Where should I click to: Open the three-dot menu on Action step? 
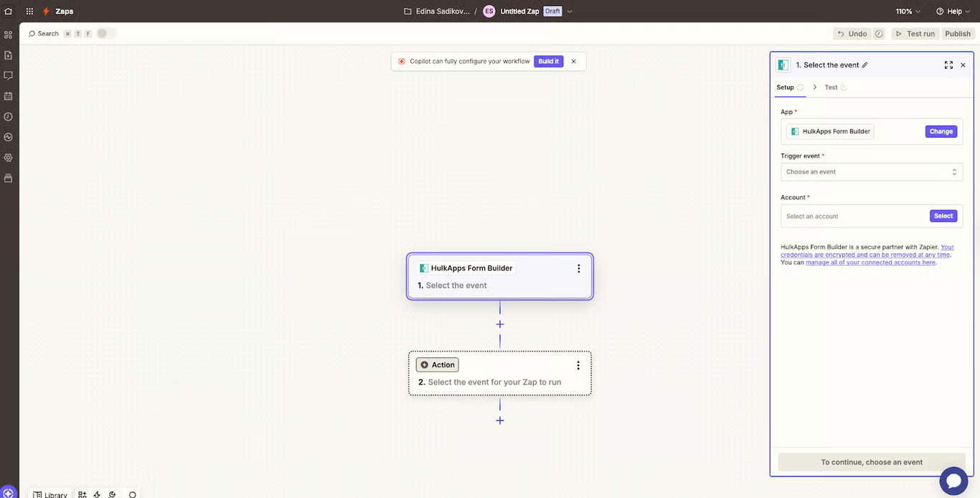578,365
